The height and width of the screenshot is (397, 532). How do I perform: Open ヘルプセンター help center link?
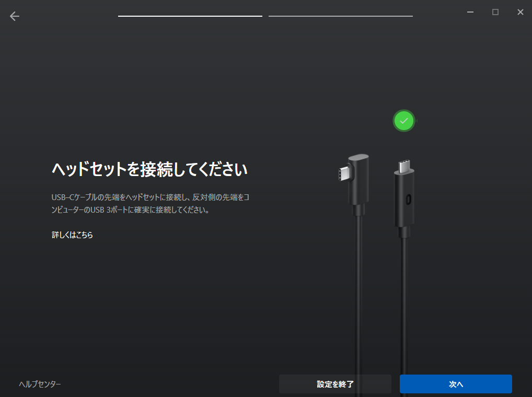point(40,384)
